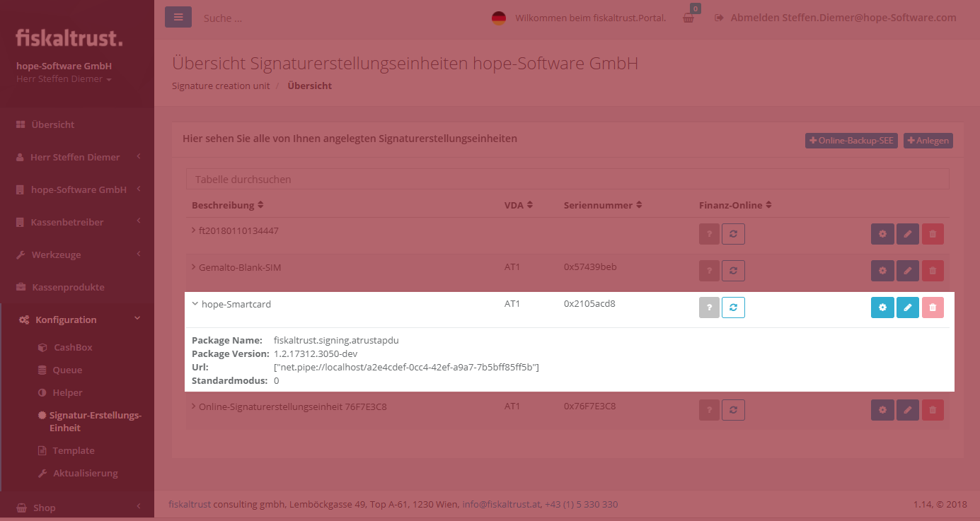Select Signatur-Erstellungs-Einheit in sidebar

point(91,421)
